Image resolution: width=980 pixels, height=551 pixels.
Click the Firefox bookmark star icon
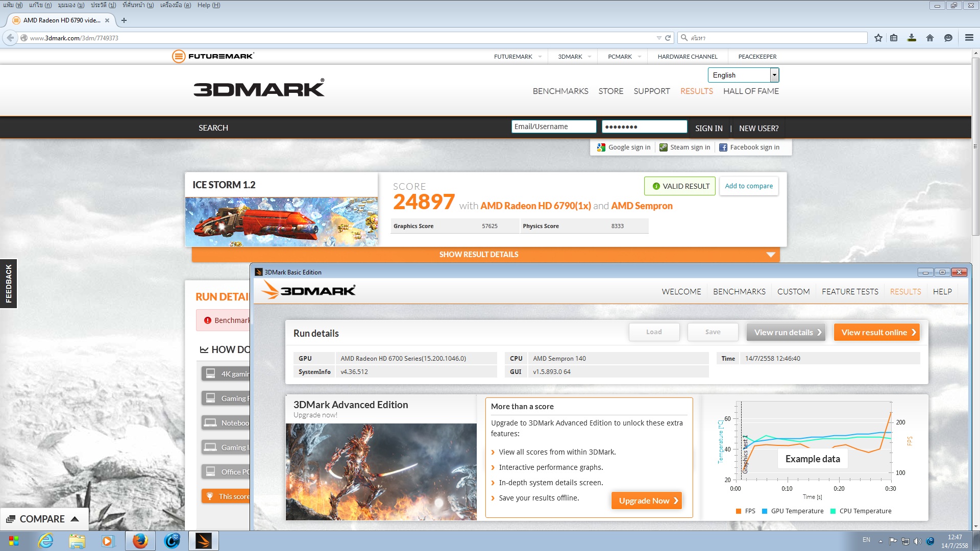(x=878, y=38)
